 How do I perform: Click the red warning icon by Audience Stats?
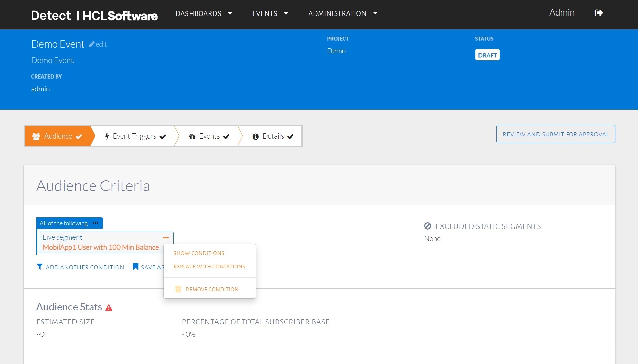(x=109, y=308)
